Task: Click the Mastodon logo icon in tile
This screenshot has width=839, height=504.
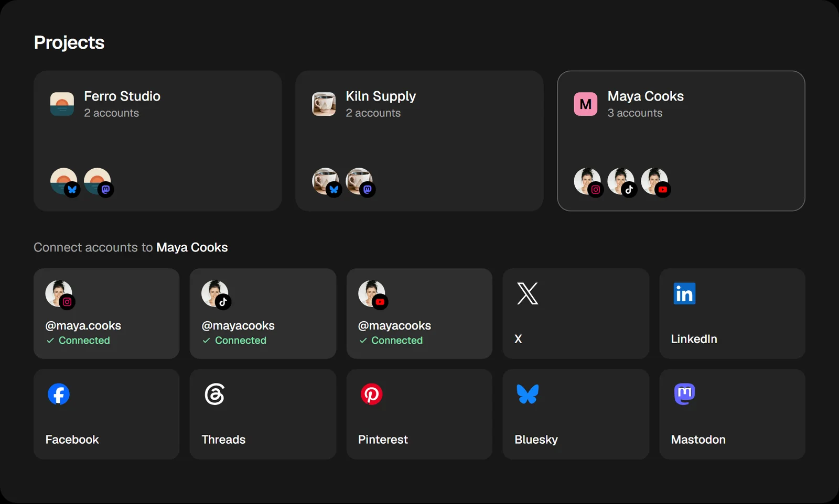Action: (684, 394)
